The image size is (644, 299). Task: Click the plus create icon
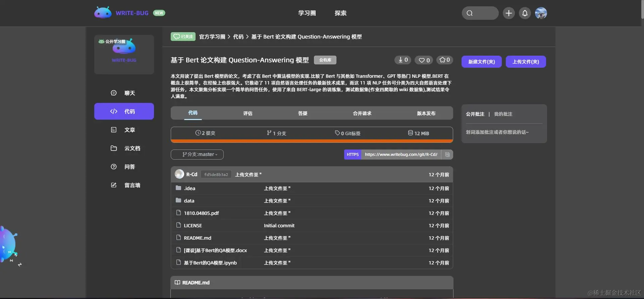click(509, 13)
